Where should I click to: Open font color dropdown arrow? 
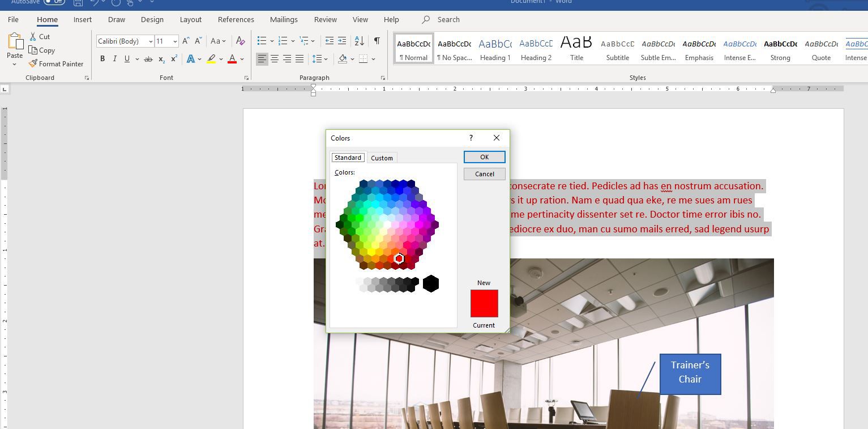point(242,59)
